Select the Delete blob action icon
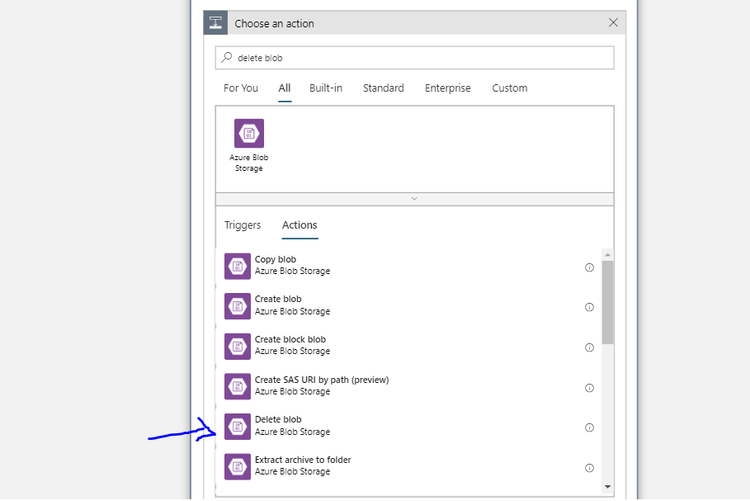The image size is (750, 501). tap(237, 426)
